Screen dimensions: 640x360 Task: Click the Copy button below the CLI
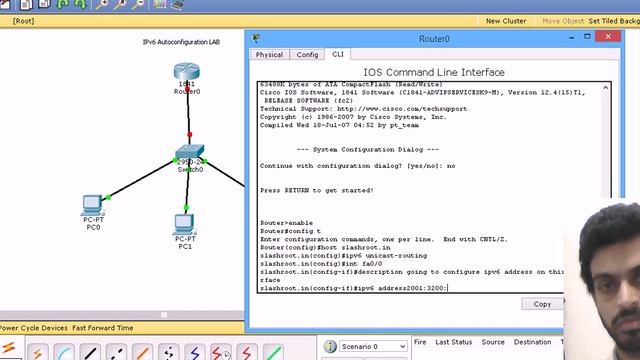tap(542, 304)
